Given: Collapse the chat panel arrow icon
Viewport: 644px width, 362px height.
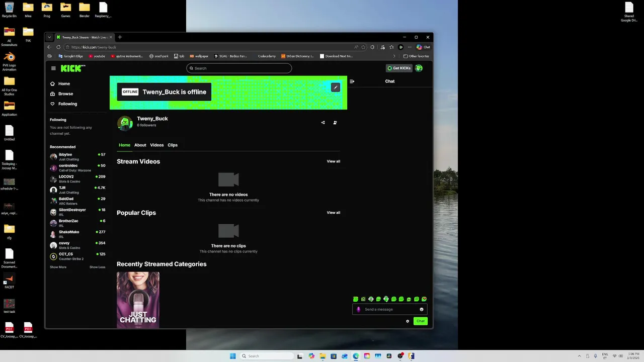Looking at the screenshot, I should [x=352, y=81].
